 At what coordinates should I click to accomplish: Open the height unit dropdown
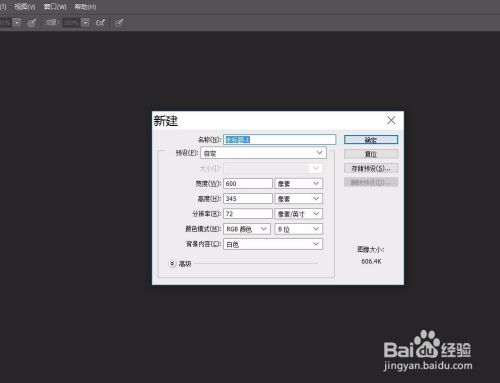(x=299, y=199)
